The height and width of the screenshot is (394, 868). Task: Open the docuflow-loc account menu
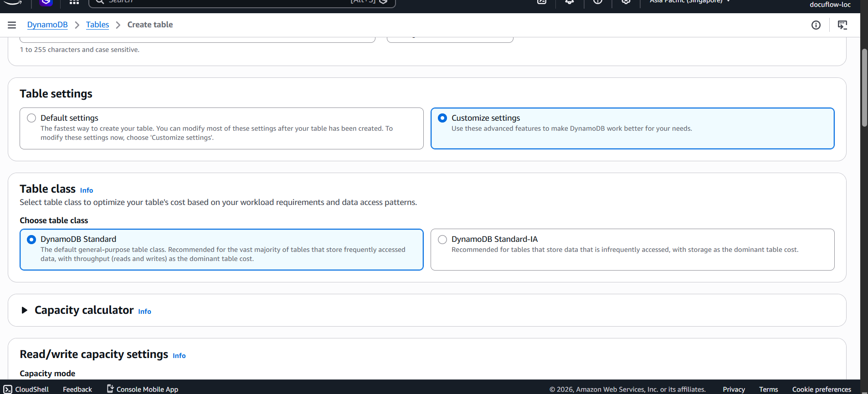click(x=830, y=5)
